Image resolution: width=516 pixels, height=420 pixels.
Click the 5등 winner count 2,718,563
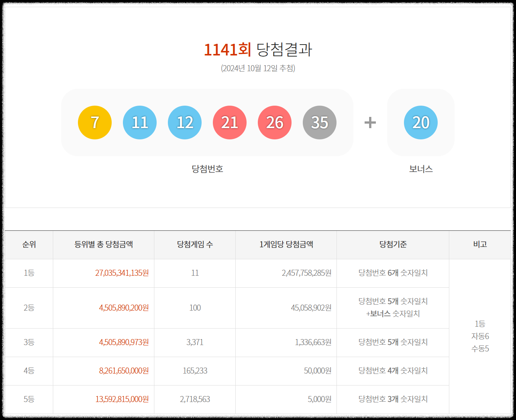coord(195,399)
